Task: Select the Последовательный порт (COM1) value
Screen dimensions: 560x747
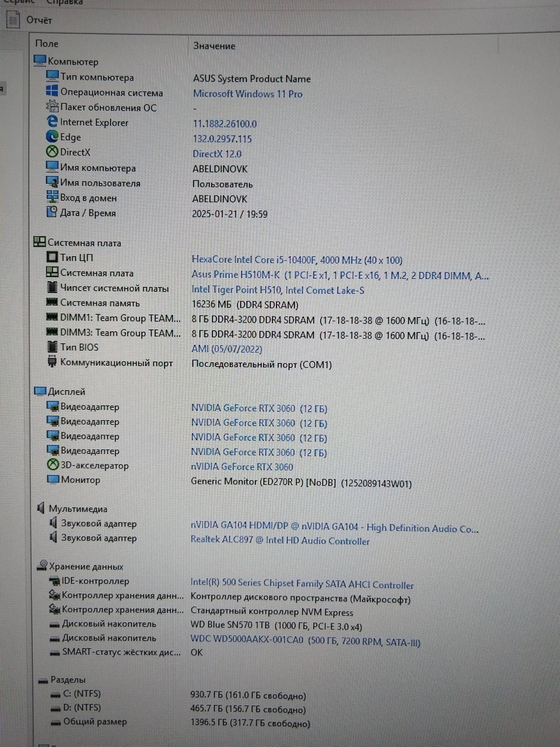Action: [x=262, y=364]
